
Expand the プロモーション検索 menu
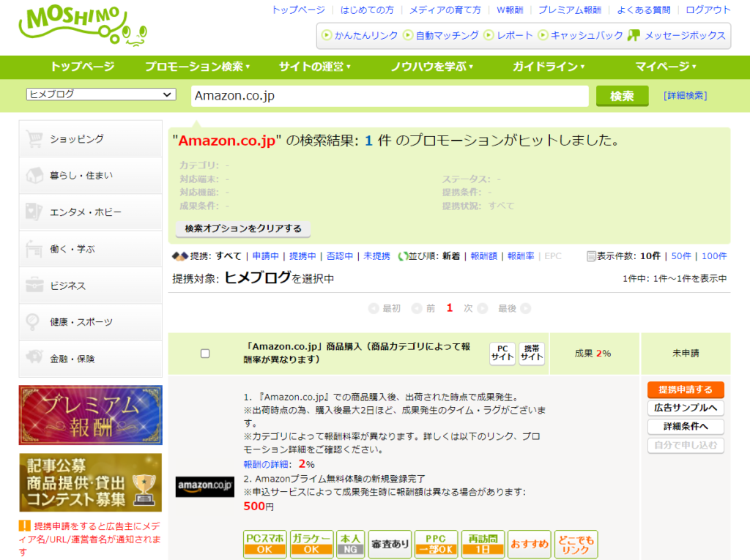(197, 67)
